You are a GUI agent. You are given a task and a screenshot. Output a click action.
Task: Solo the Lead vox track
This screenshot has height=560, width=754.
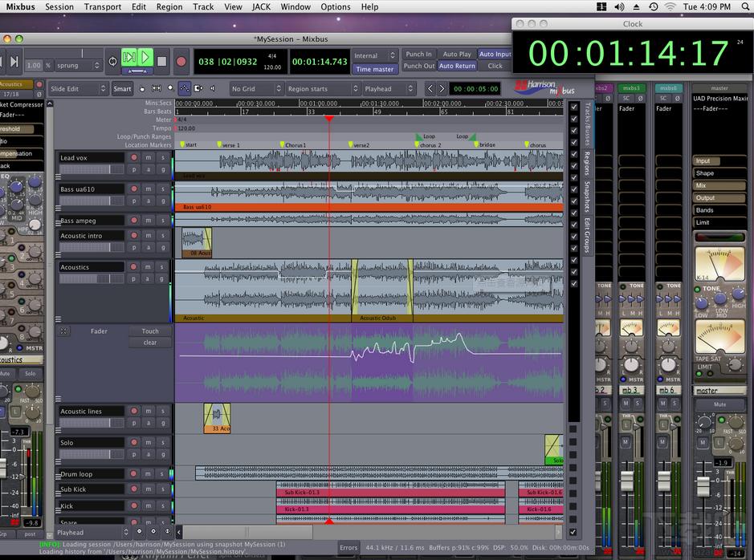(x=163, y=157)
